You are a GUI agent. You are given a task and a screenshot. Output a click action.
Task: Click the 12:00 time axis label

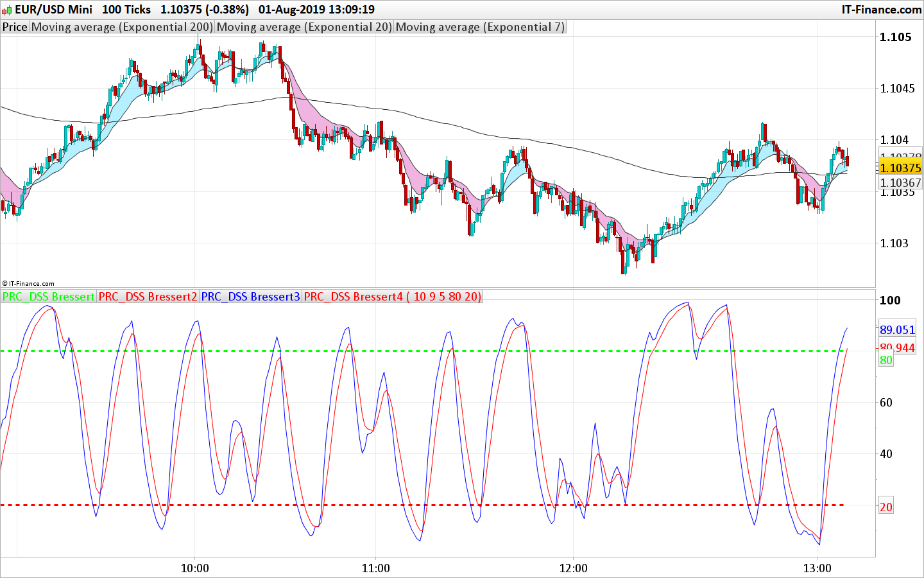[573, 568]
